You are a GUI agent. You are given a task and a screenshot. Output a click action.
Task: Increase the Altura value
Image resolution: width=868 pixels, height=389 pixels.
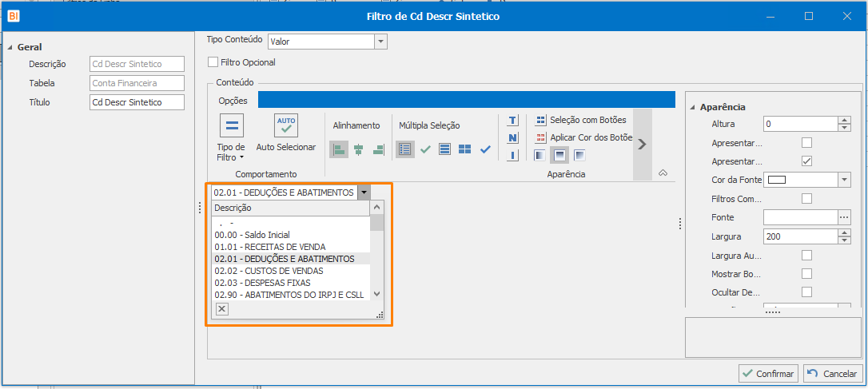click(844, 121)
